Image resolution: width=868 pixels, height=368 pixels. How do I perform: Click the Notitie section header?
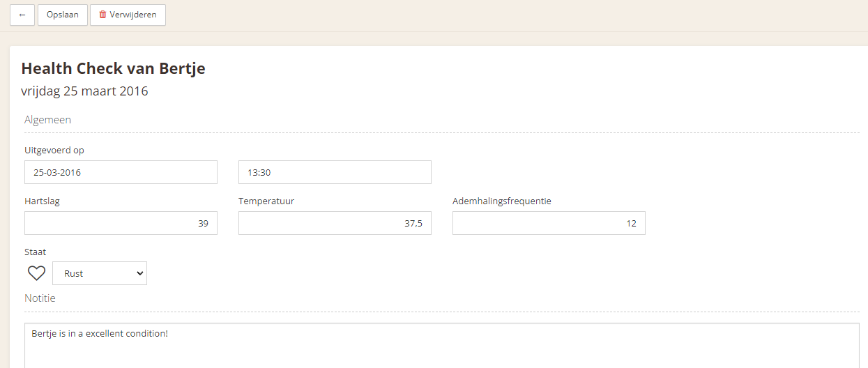pyautogui.click(x=40, y=298)
